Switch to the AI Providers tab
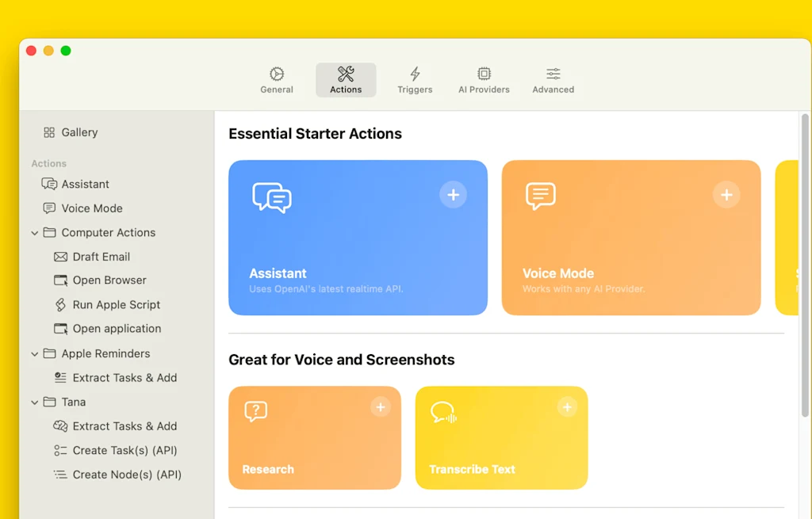 tap(484, 80)
